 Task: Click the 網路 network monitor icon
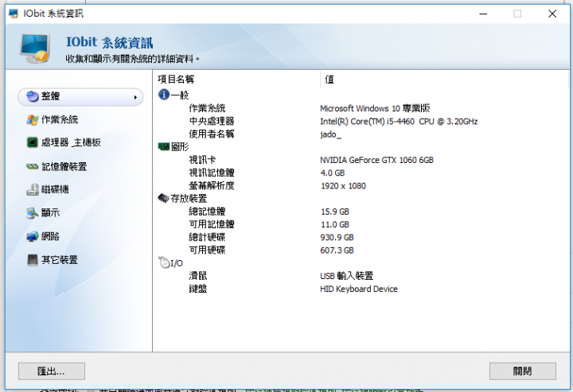32,236
